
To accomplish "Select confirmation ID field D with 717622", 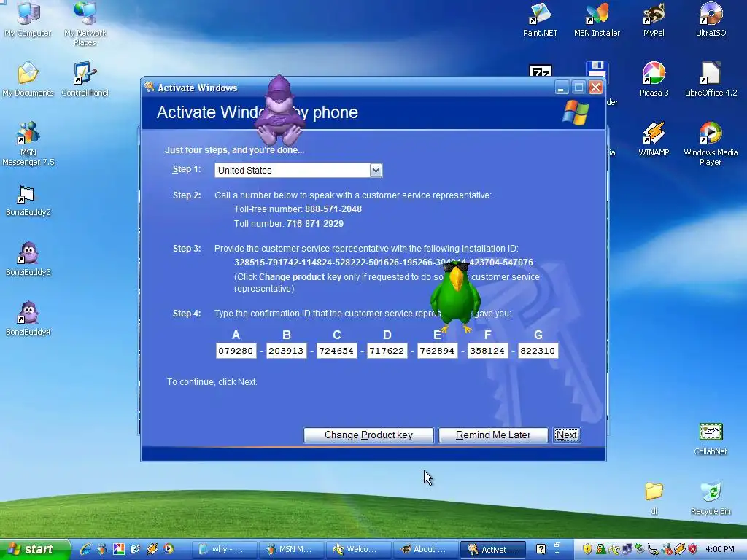I will tap(387, 351).
